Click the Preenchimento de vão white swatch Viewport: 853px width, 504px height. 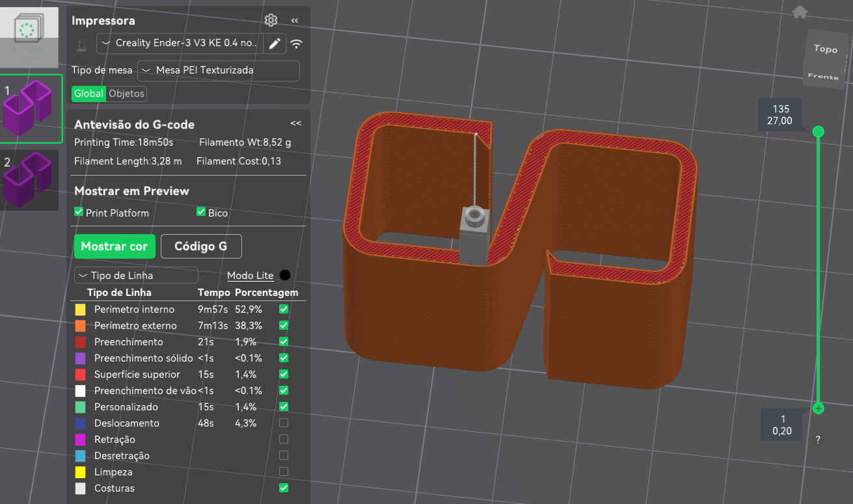[81, 391]
